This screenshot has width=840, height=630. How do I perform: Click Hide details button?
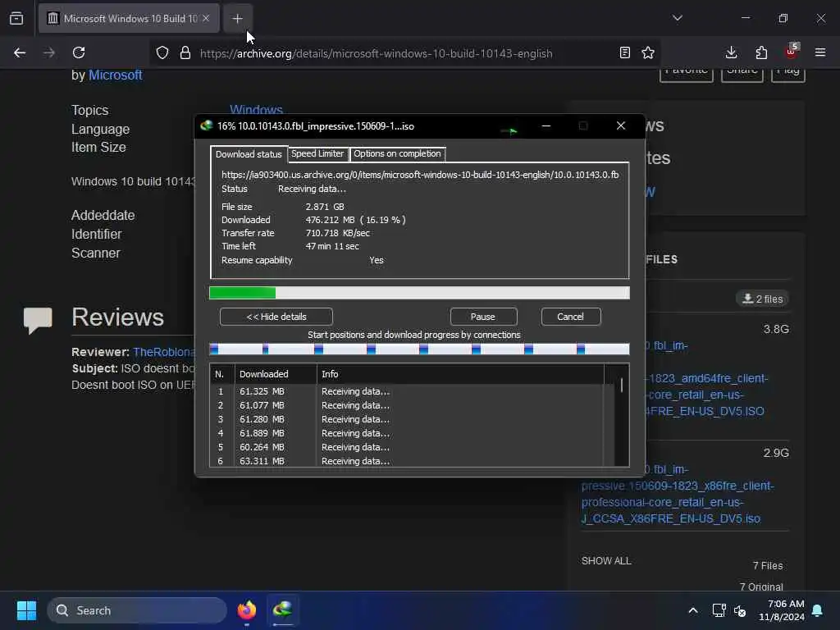click(276, 317)
